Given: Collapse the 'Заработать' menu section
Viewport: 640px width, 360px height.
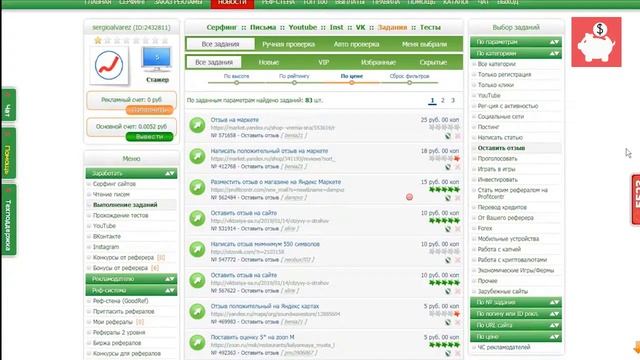Looking at the screenshot, I should tap(131, 173).
